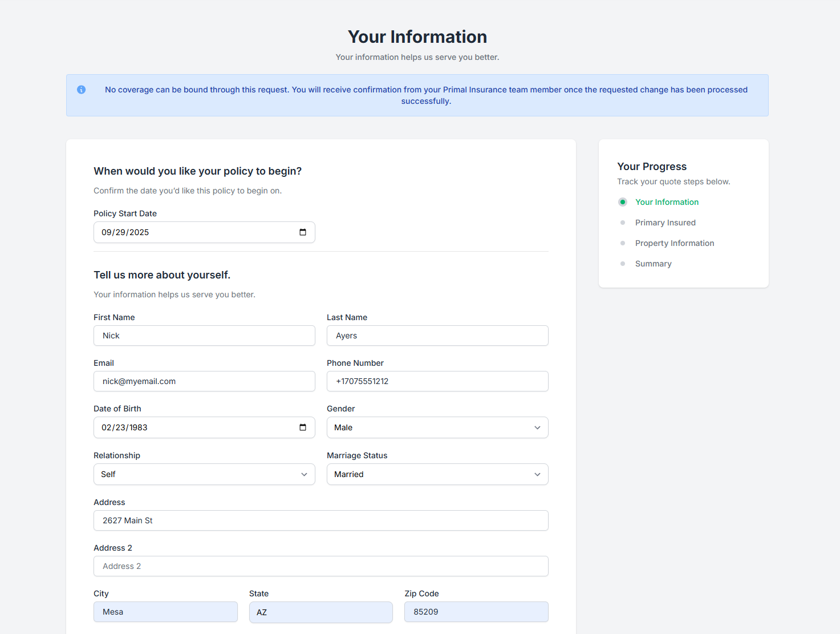Open the Relationship dropdown
Screen dimensions: 840x634
click(204, 474)
